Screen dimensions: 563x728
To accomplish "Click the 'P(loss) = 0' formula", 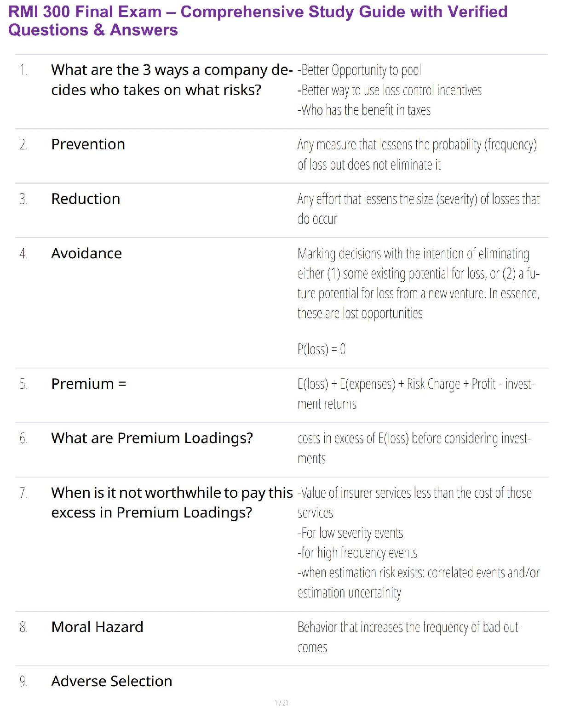I will (x=322, y=349).
